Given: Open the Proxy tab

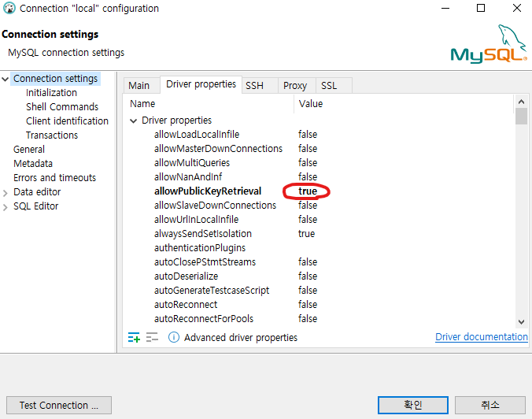Looking at the screenshot, I should [295, 86].
